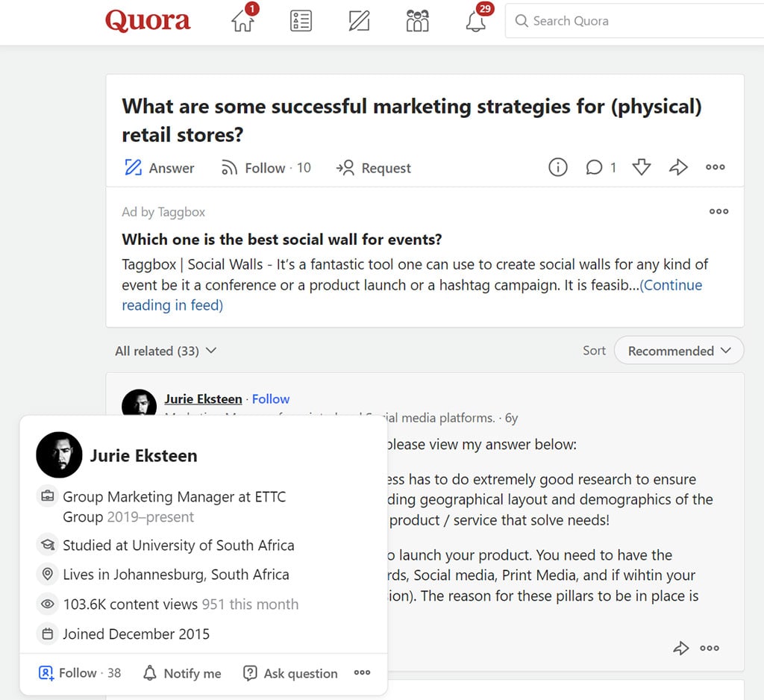Click the question info circle icon

click(x=557, y=168)
